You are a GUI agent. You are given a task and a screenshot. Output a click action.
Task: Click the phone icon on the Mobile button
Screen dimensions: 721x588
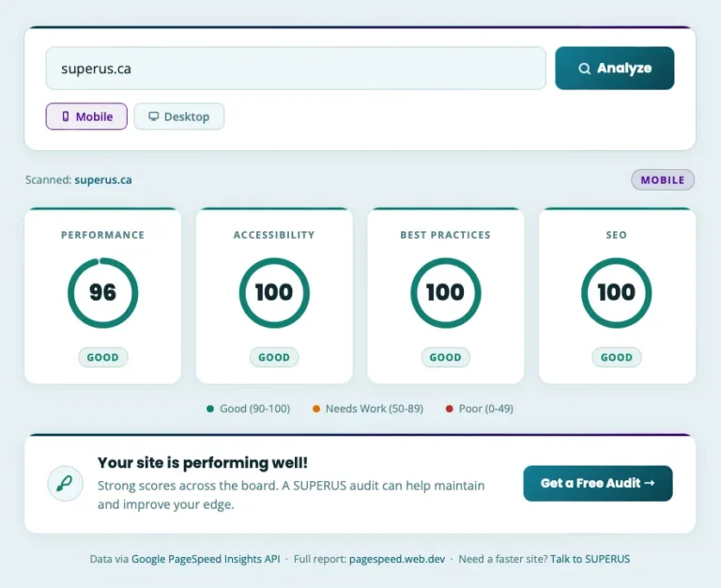(x=66, y=116)
